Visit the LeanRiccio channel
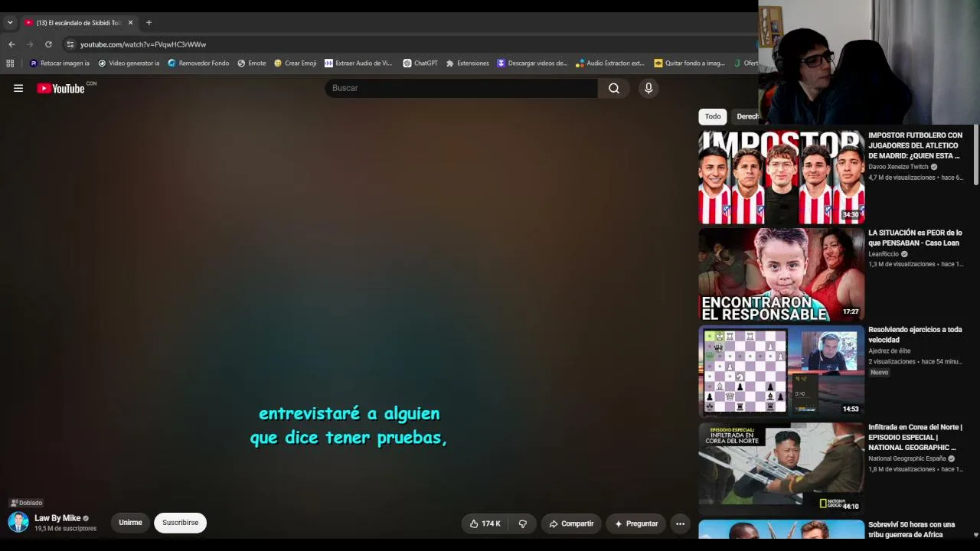 pyautogui.click(x=884, y=254)
